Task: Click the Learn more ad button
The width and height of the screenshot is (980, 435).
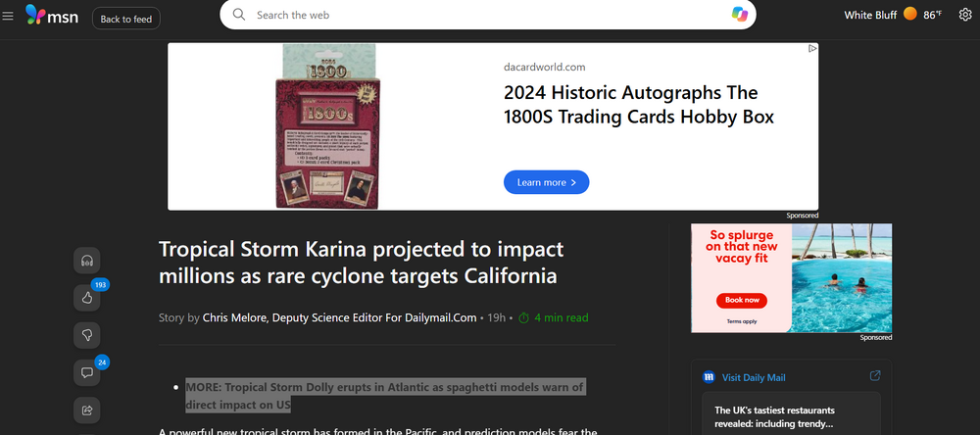Action: click(x=546, y=182)
